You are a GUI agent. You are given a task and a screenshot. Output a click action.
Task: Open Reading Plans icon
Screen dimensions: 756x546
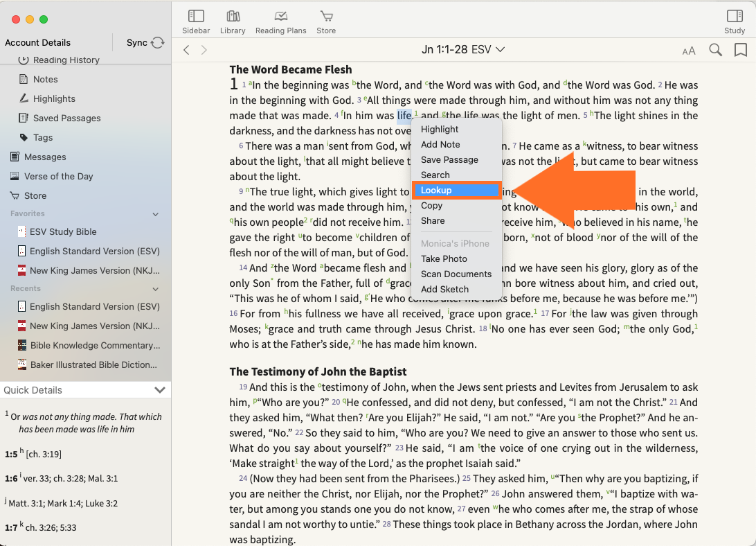(280, 17)
